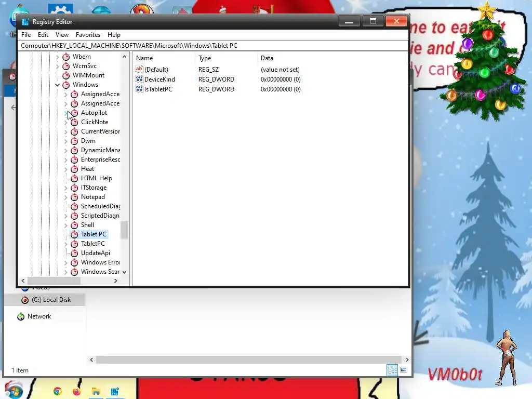Expand the ClickNote key
This screenshot has width=532, height=399.
66,122
